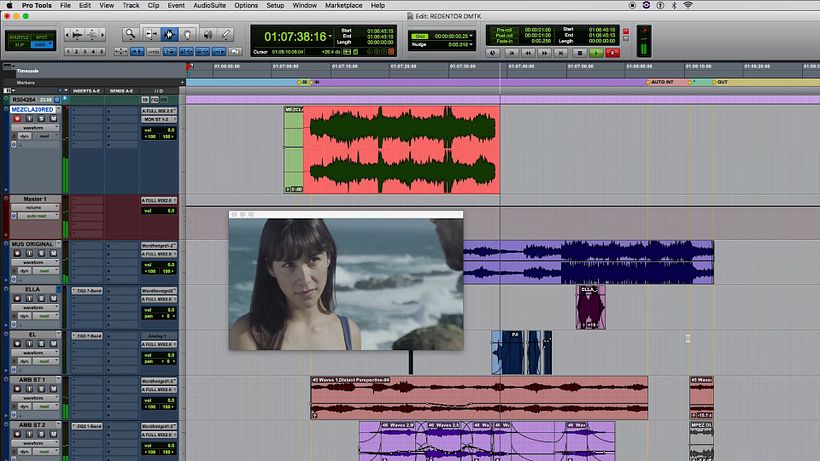Open the Apple menu

click(9, 5)
